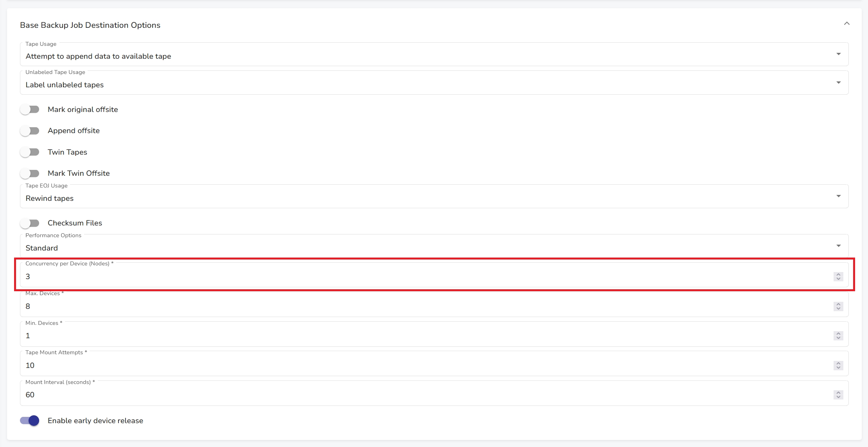The height and width of the screenshot is (447, 868).
Task: Disable Enable early device release toggle
Action: click(x=30, y=421)
